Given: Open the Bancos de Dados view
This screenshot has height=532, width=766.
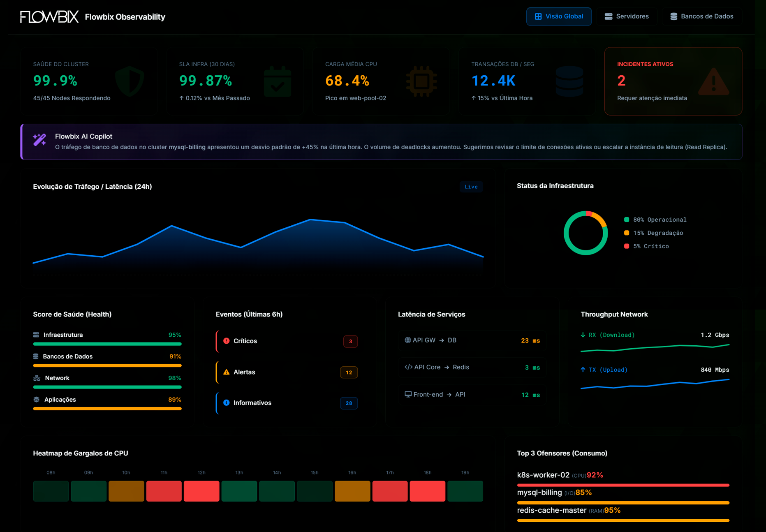Looking at the screenshot, I should click(702, 16).
